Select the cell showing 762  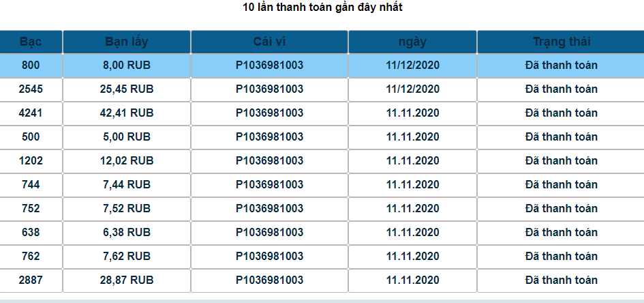[x=31, y=257]
